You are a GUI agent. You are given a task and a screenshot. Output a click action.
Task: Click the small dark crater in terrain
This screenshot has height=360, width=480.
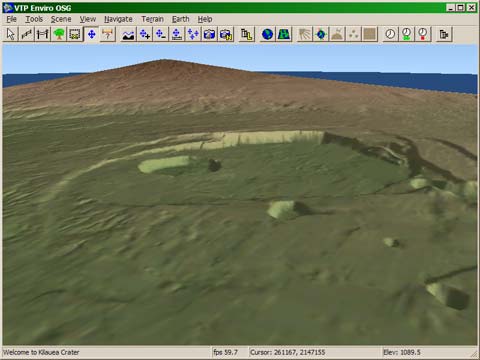[x=214, y=165]
